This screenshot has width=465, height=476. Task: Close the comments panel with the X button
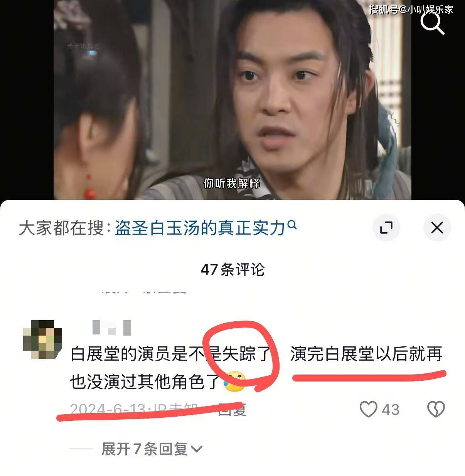point(437,228)
